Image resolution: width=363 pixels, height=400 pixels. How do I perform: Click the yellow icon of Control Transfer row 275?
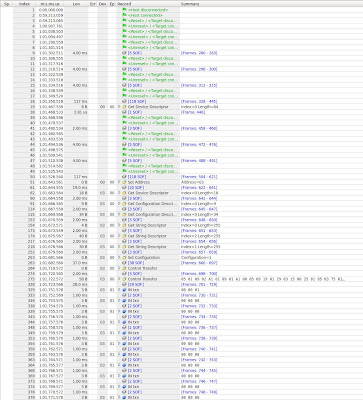pos(124,279)
